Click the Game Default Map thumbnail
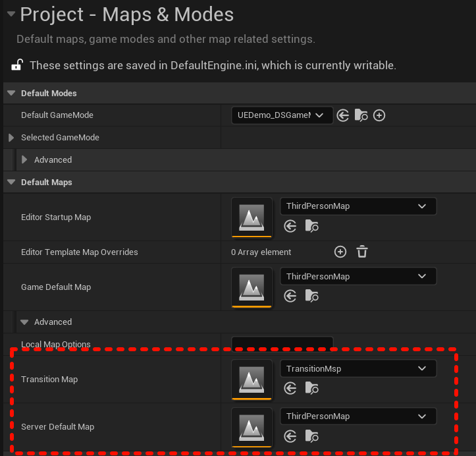476x456 pixels. tap(251, 287)
